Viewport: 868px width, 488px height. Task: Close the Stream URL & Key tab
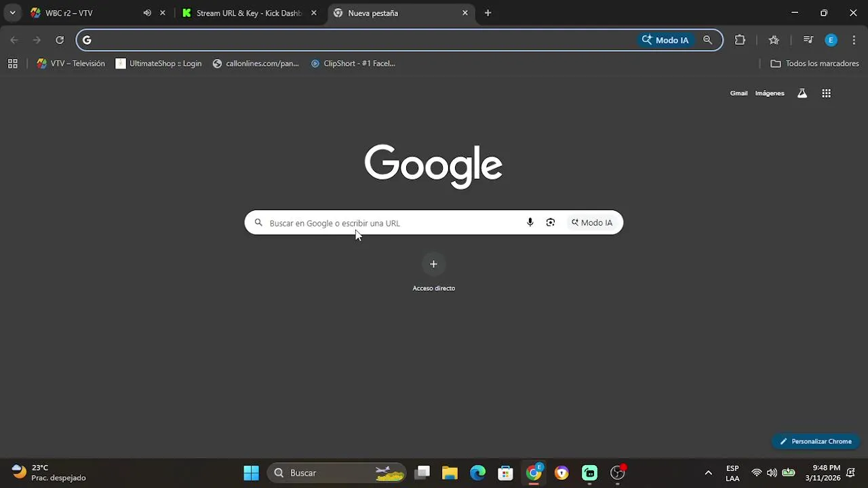click(x=313, y=13)
